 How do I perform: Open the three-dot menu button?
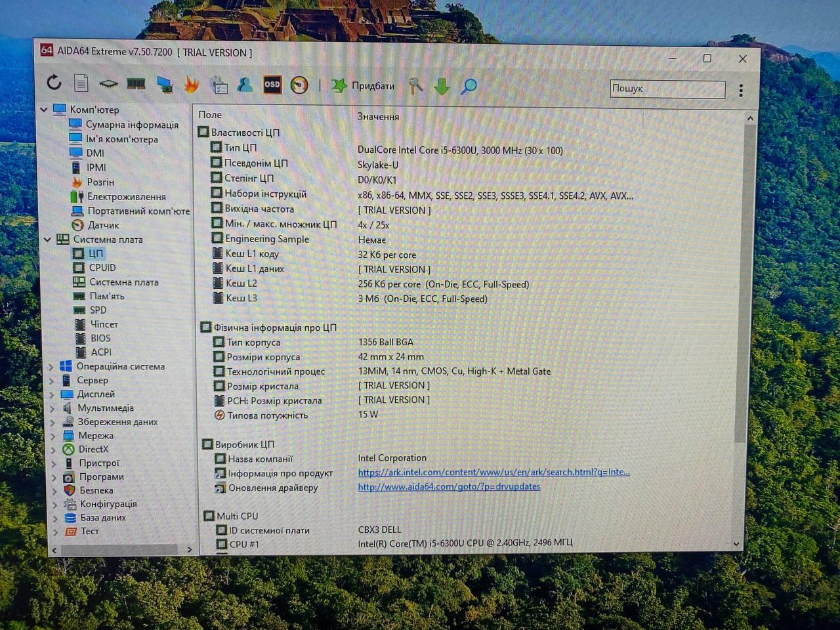(x=741, y=90)
